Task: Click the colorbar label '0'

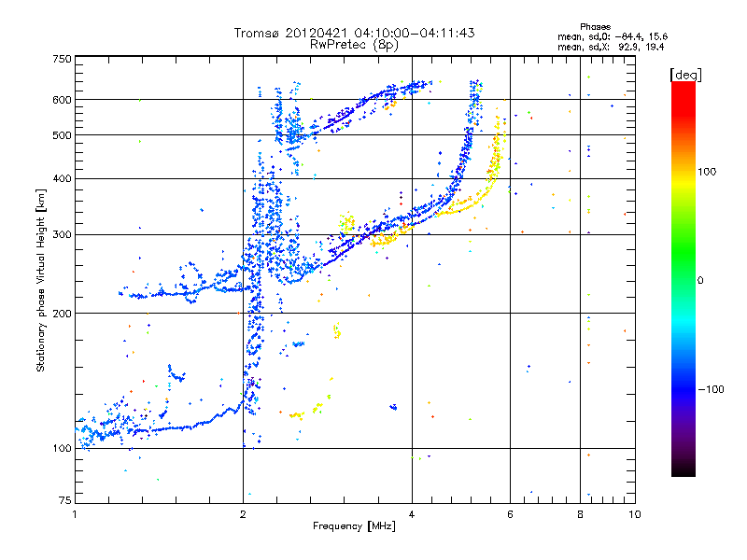Action: click(700, 281)
